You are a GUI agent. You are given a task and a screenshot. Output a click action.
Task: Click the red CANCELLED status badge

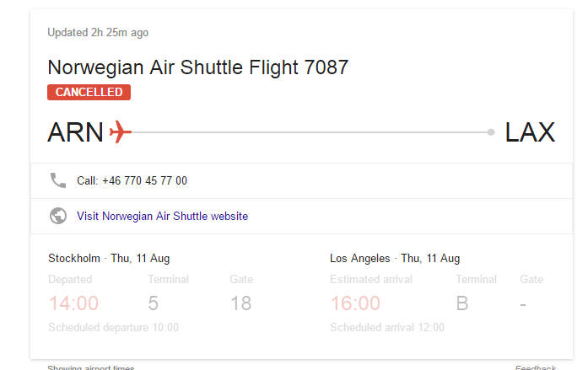pos(89,93)
